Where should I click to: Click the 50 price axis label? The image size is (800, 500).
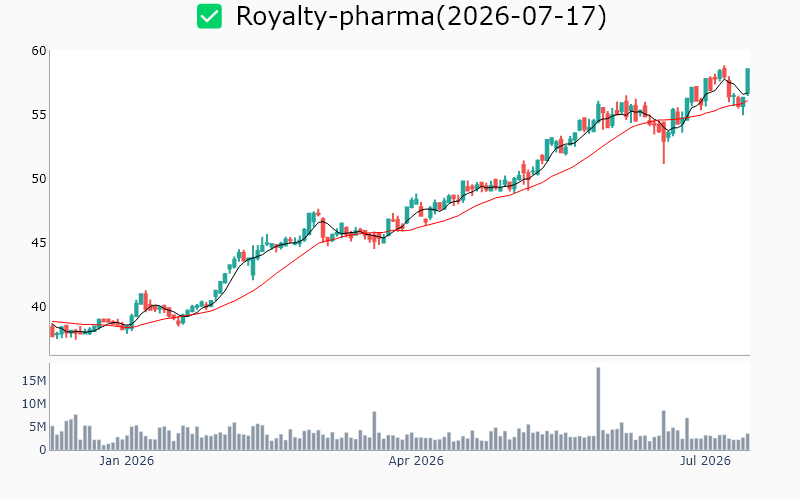point(39,179)
